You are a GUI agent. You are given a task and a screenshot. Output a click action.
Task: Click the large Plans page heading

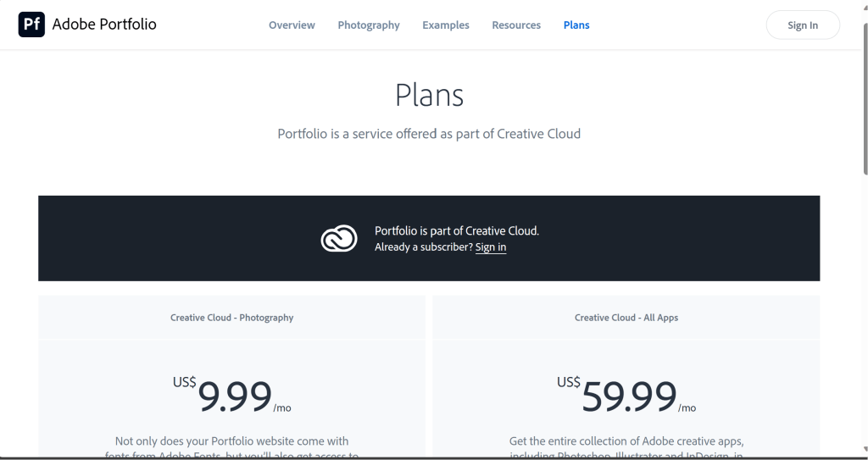[429, 95]
